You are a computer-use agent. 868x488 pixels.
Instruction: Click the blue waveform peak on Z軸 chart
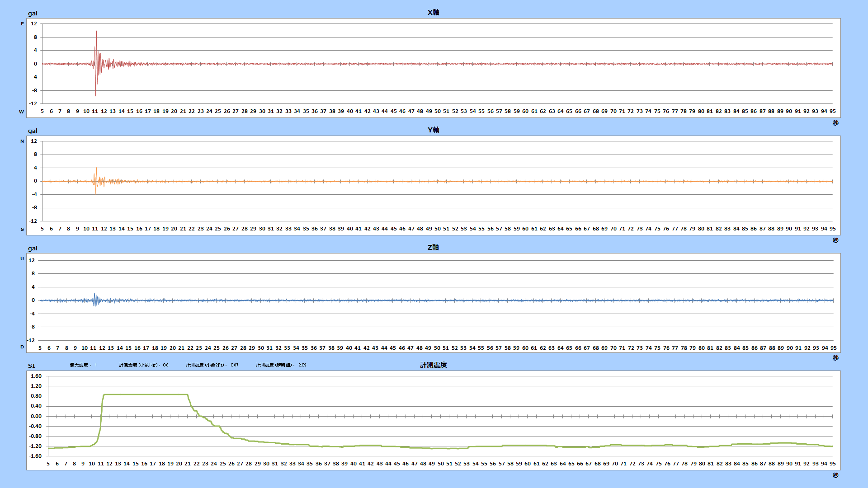94,294
